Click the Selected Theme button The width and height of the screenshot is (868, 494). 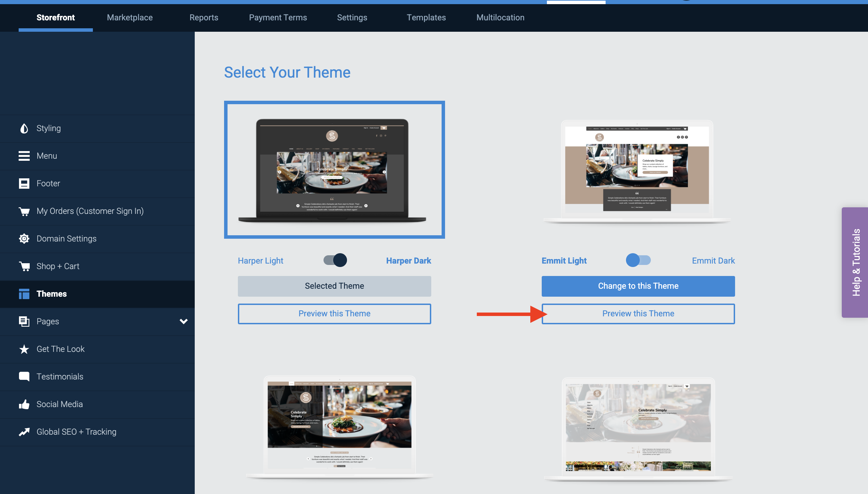click(334, 286)
